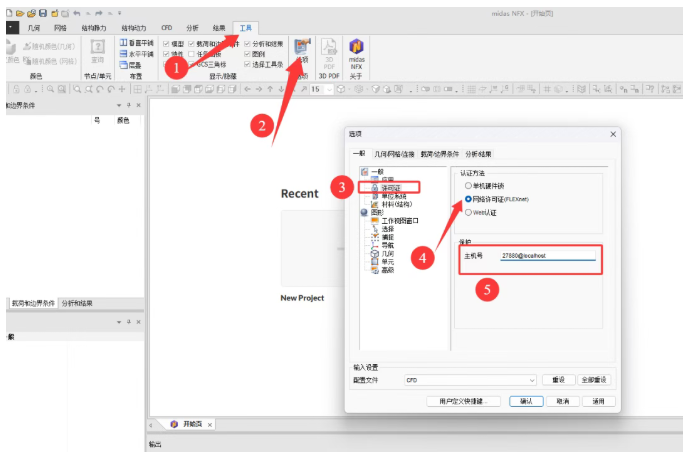Screen dimensions: 692x452
Task: Select 网络许可证 (FLEXnet) radio button
Action: click(x=467, y=198)
